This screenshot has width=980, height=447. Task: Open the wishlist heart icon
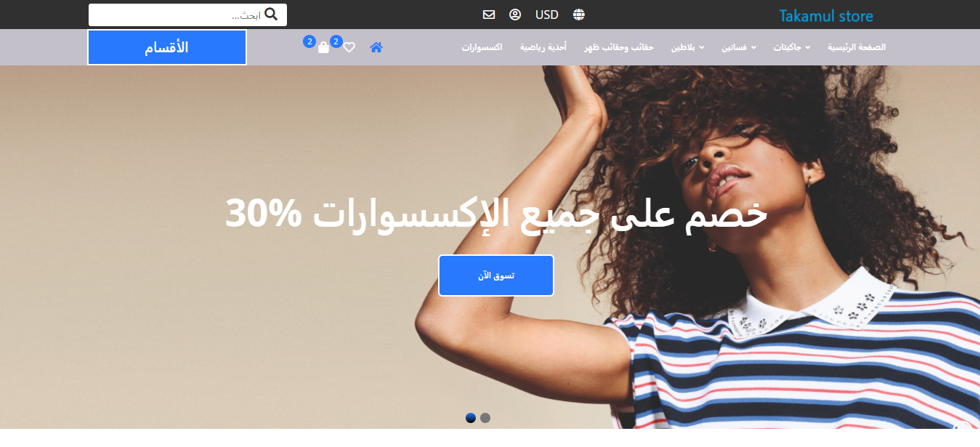[x=349, y=47]
